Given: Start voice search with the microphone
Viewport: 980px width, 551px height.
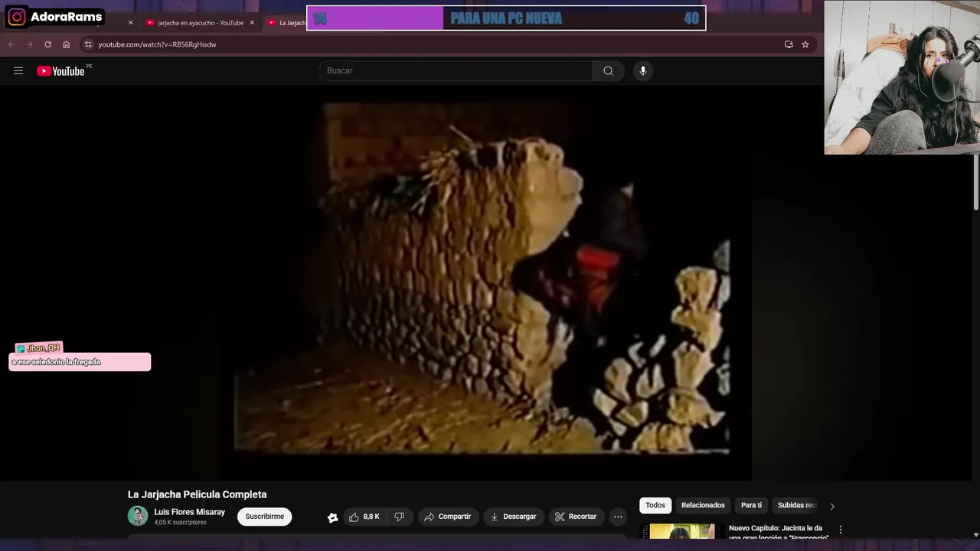Looking at the screenshot, I should point(642,71).
